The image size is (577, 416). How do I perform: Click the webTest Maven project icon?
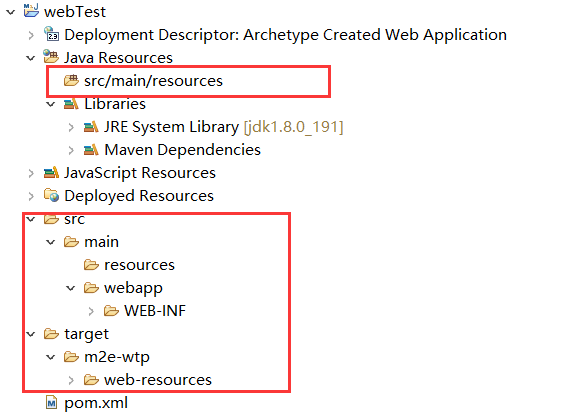pyautogui.click(x=31, y=11)
